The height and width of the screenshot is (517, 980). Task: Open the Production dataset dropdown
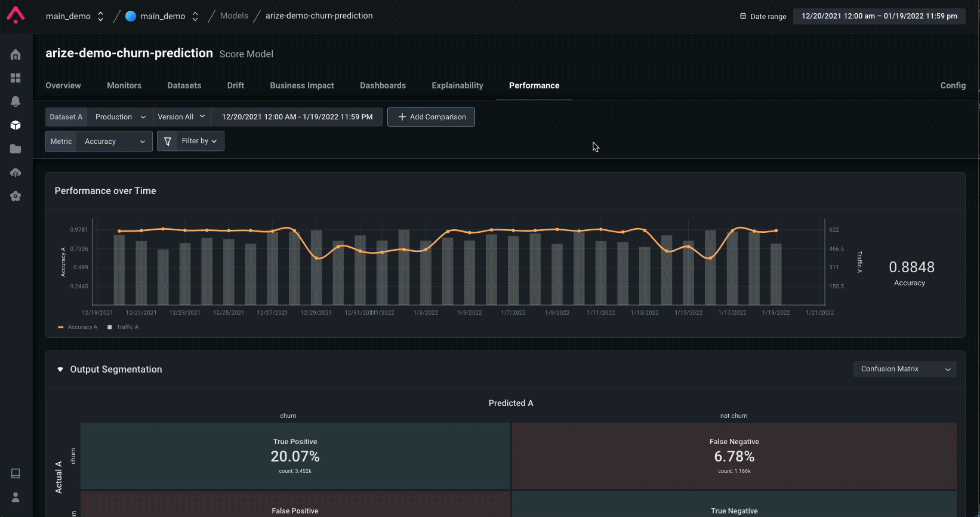[x=120, y=117]
